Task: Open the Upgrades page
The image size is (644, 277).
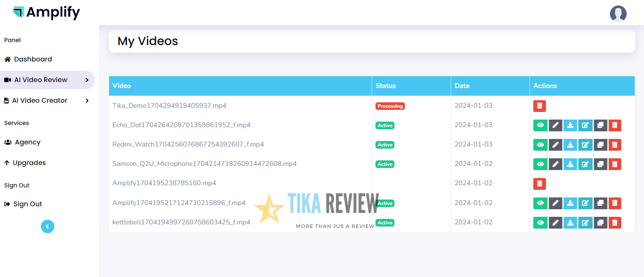Action: pos(29,162)
